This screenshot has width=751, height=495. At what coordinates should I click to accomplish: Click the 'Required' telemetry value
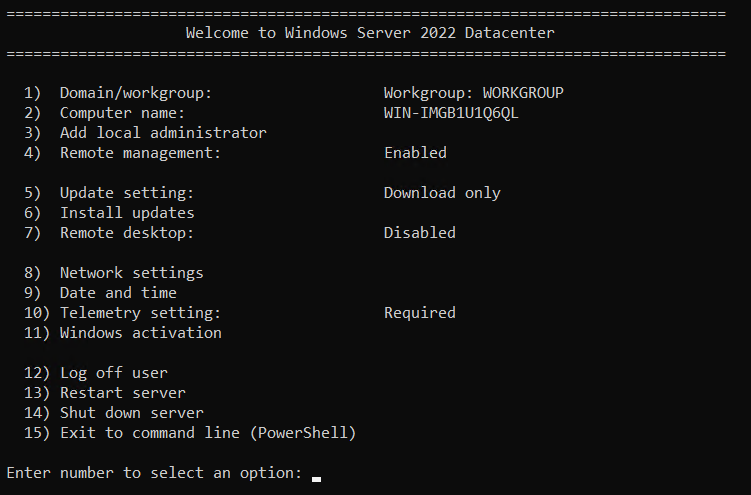click(420, 313)
